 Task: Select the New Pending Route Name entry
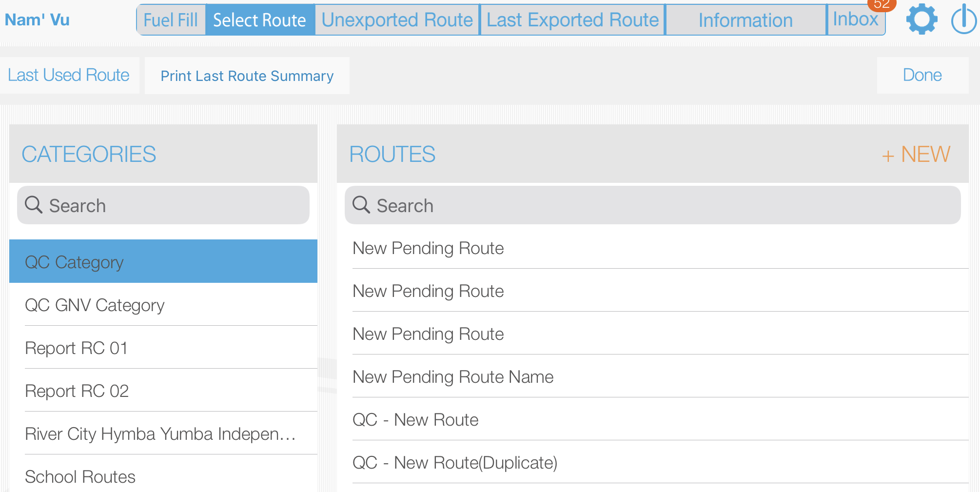[453, 376]
